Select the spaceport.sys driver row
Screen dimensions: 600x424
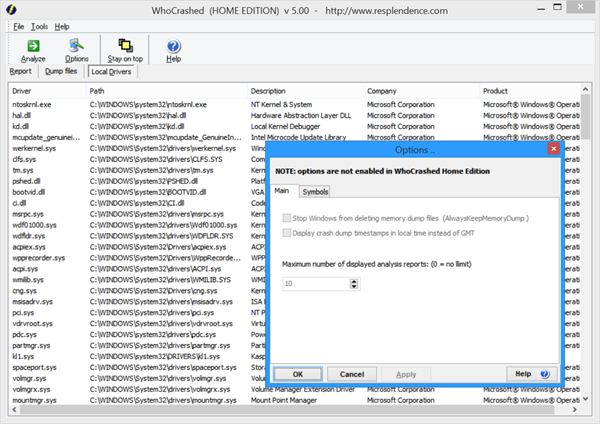point(138,367)
